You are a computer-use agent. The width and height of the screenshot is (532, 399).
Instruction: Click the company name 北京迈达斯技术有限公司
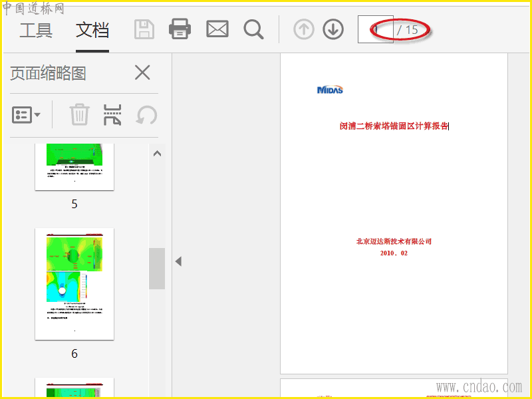tap(394, 241)
